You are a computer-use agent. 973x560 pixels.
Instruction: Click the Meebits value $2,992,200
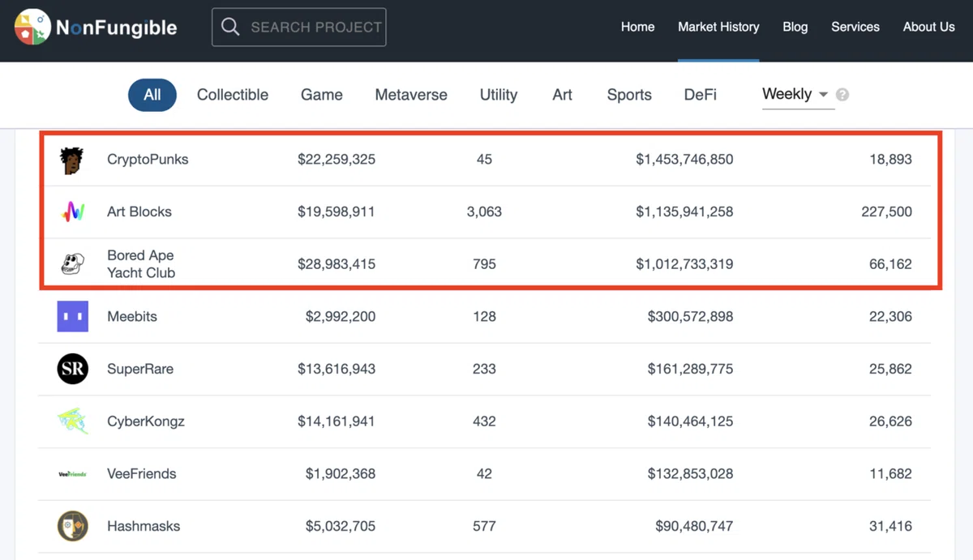[341, 316]
